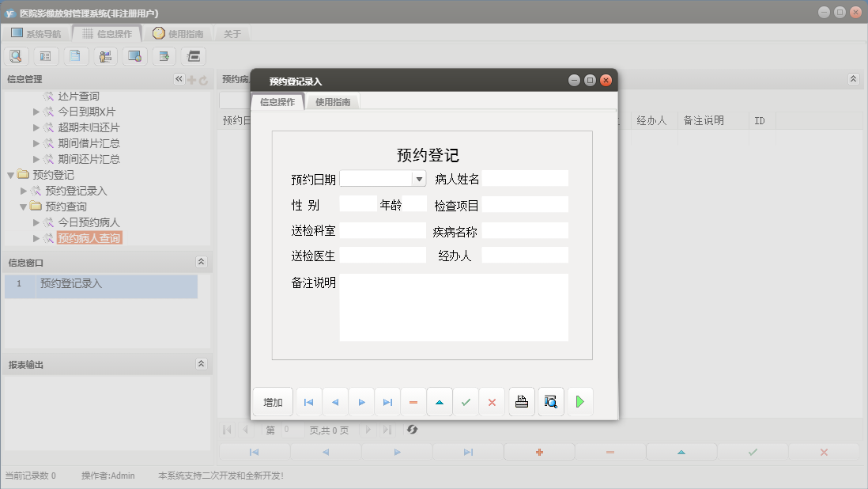Viewport: 868px width, 489px height.
Task: Click the red delete minus icon in the dialog
Action: 413,401
